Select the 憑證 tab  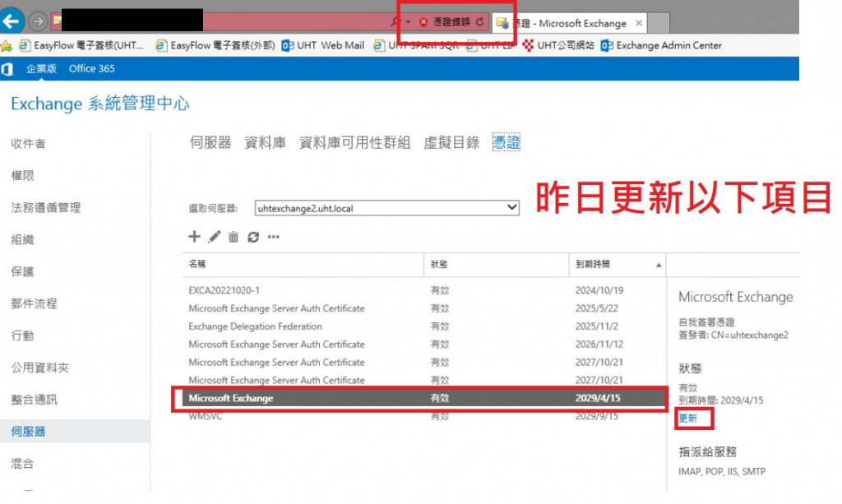click(506, 142)
